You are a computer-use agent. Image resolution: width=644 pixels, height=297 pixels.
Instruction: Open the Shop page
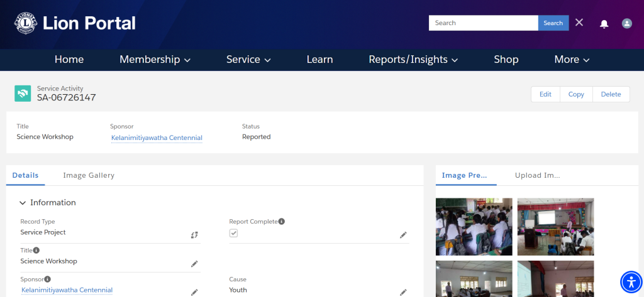coord(506,60)
